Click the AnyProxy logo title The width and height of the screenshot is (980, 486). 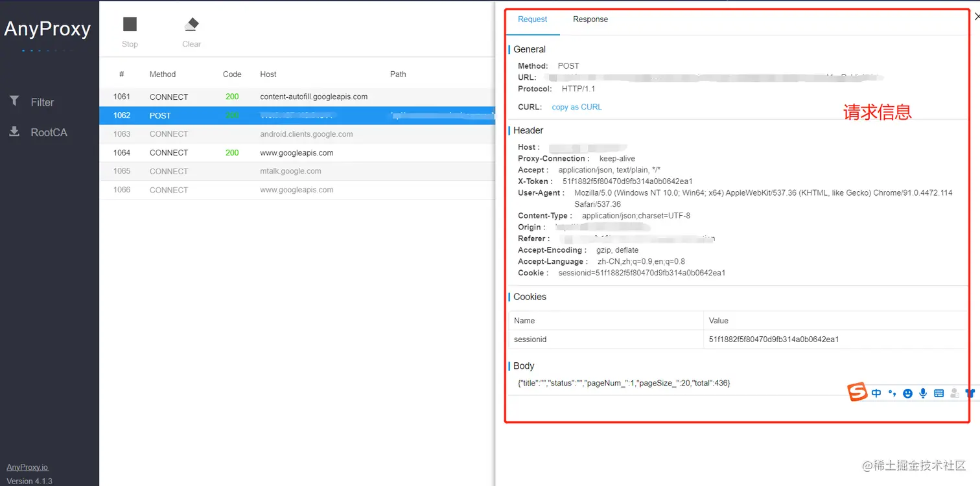tap(47, 29)
